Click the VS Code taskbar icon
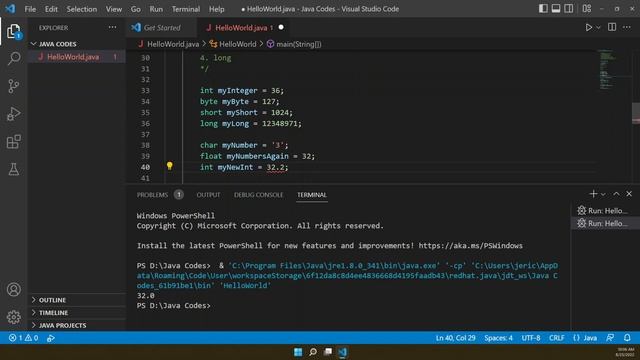Screen dimensions: 640x360 [342, 352]
